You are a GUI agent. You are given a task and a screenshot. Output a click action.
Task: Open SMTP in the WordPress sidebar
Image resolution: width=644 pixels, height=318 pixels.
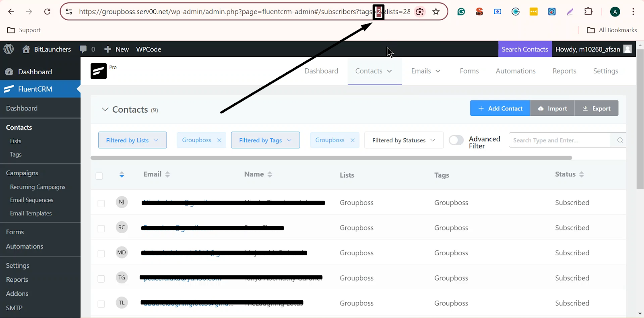(x=14, y=308)
